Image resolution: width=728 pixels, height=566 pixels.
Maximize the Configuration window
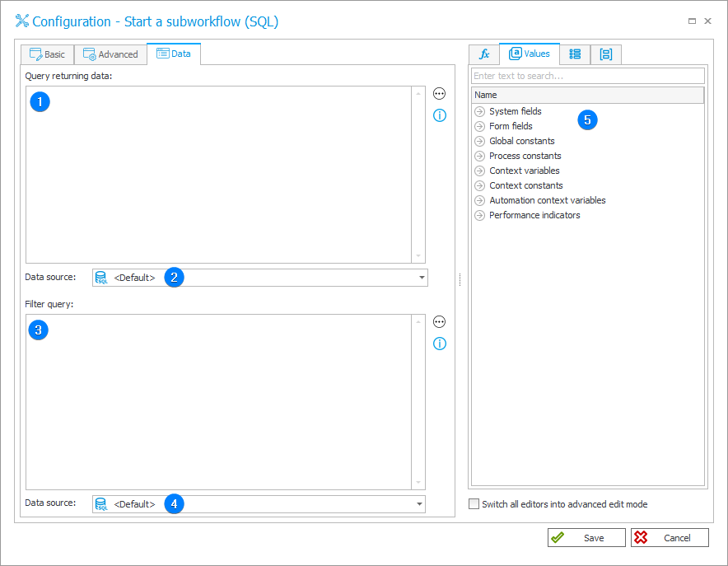pyautogui.click(x=692, y=21)
